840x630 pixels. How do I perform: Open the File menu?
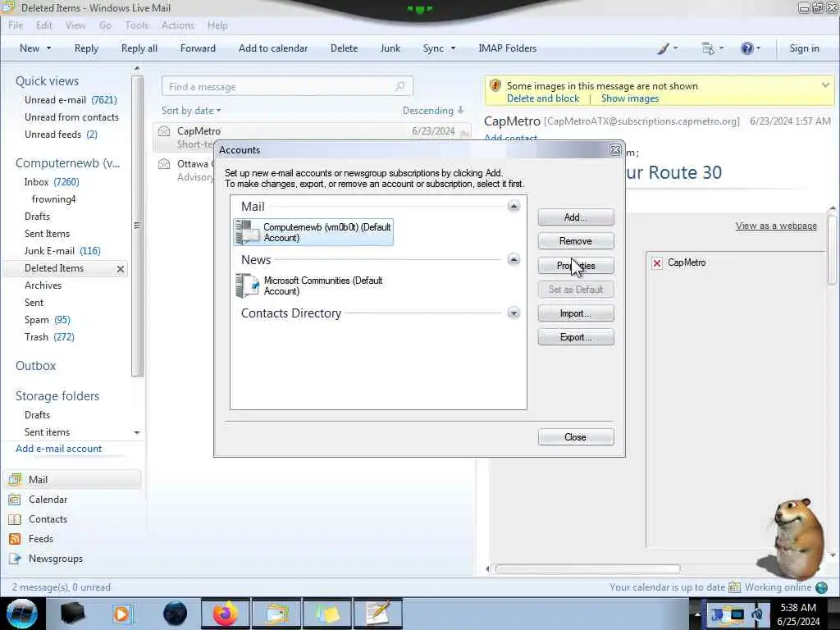point(16,25)
